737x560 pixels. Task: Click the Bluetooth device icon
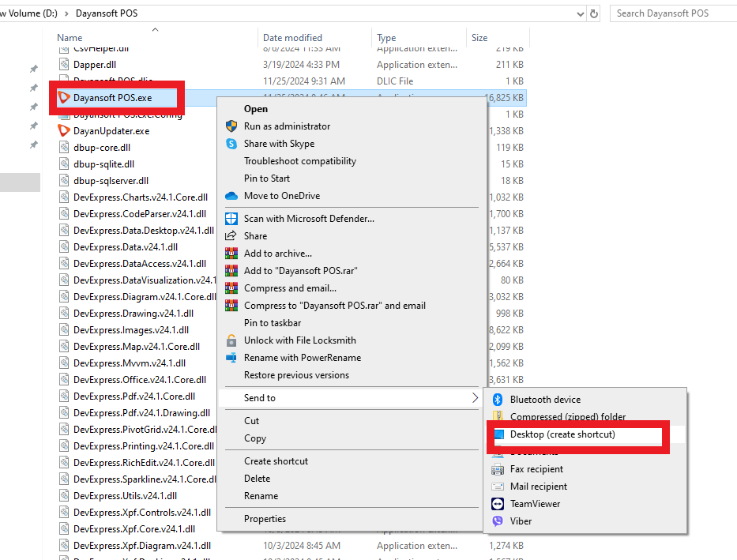498,400
